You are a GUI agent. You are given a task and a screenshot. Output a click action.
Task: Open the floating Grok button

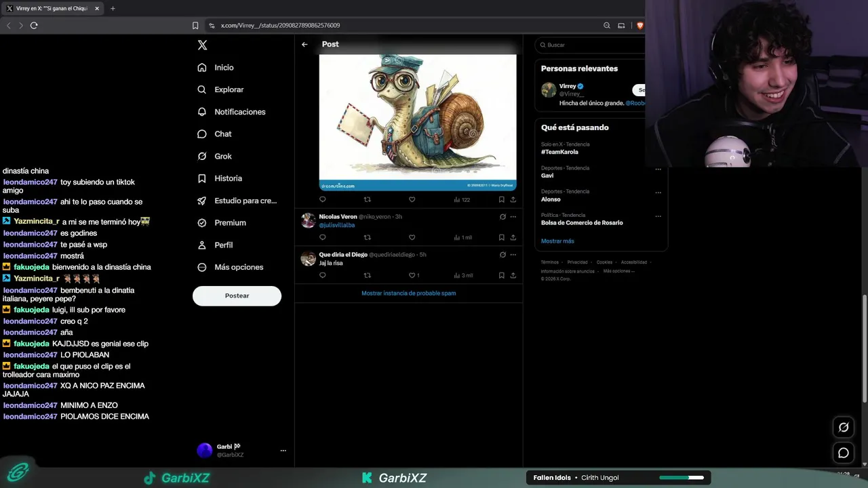(844, 427)
